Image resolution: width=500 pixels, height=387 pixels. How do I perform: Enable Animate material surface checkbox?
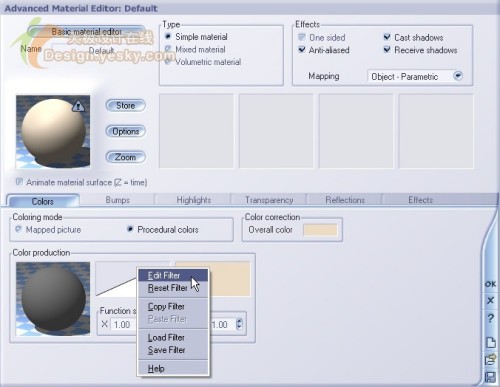tap(19, 182)
